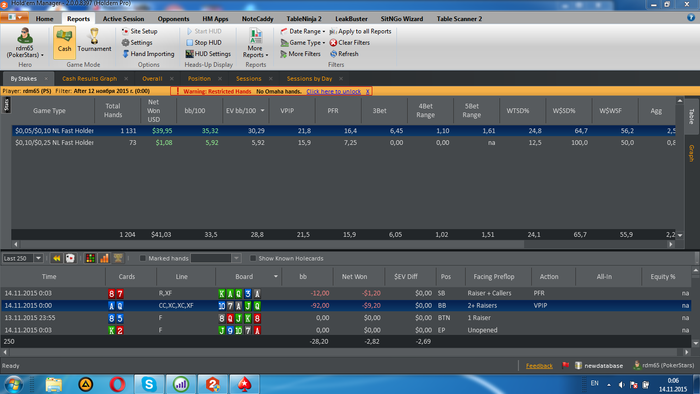The width and height of the screenshot is (700, 394).
Task: Click the playing cards replayer icon
Action: click(70, 258)
